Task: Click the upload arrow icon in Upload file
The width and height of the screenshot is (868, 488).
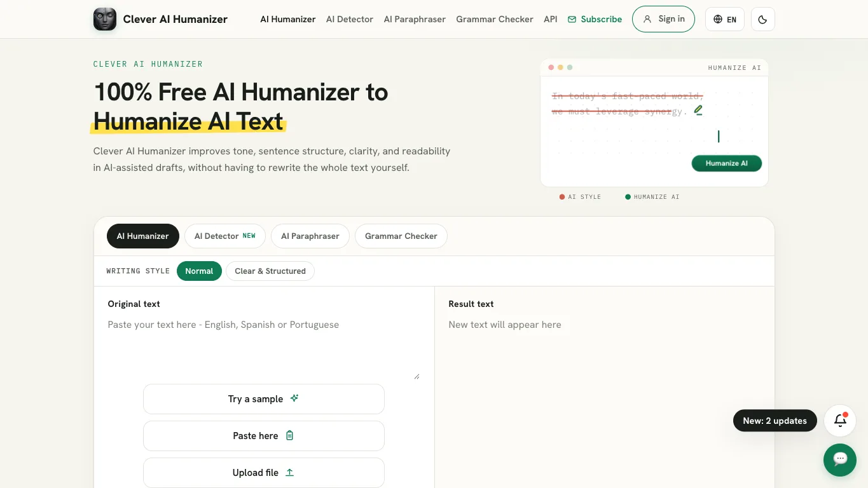Action: [x=290, y=472]
